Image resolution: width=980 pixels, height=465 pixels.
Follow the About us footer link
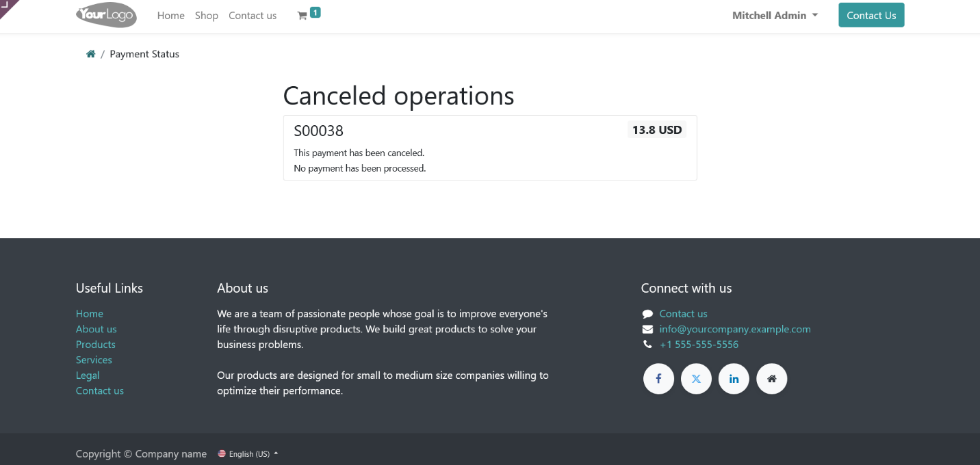[96, 329]
